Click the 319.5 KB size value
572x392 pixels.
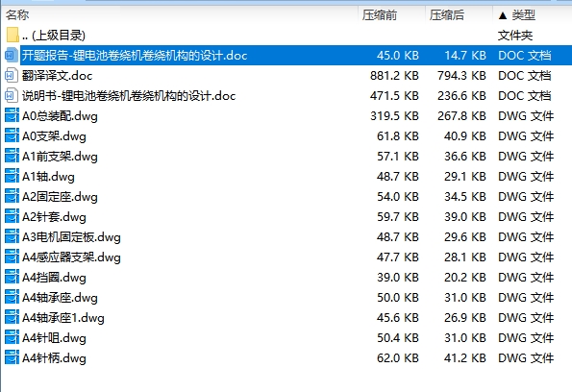click(394, 116)
